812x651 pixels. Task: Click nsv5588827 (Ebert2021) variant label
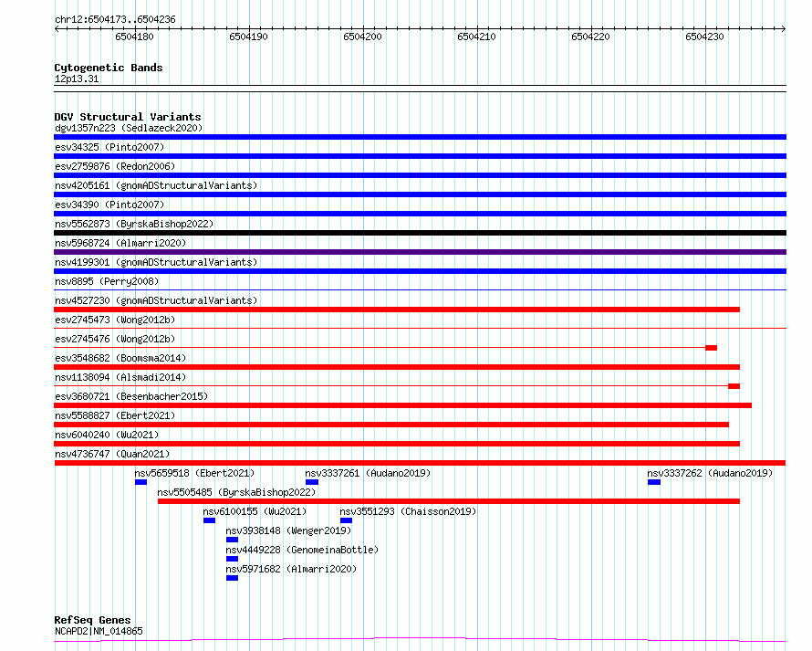click(x=115, y=415)
